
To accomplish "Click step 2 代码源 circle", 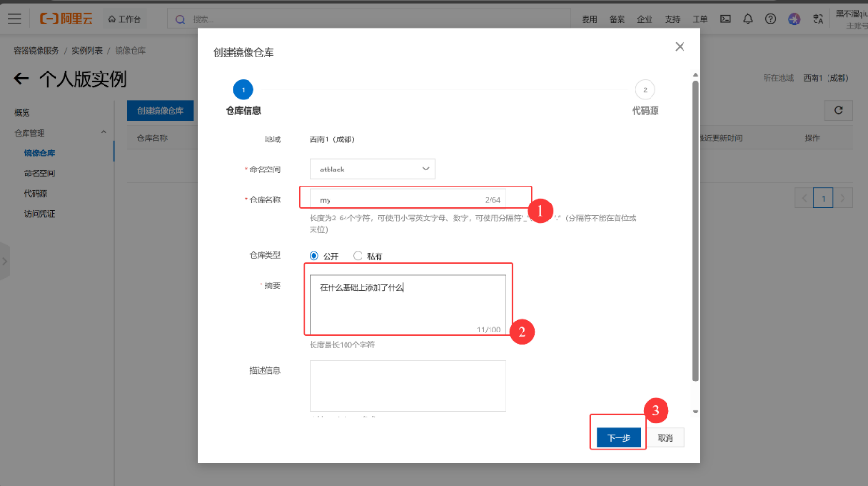I will [645, 89].
